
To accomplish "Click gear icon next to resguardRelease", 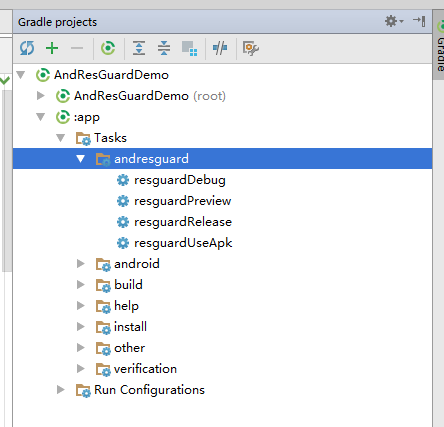I will point(123,222).
